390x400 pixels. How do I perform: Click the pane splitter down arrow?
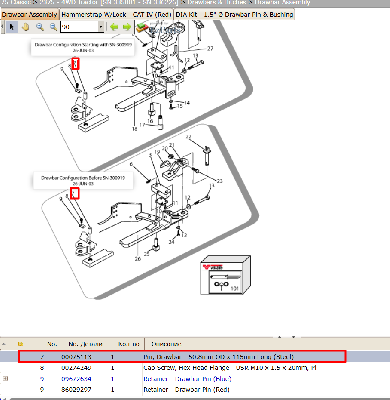[293, 337]
